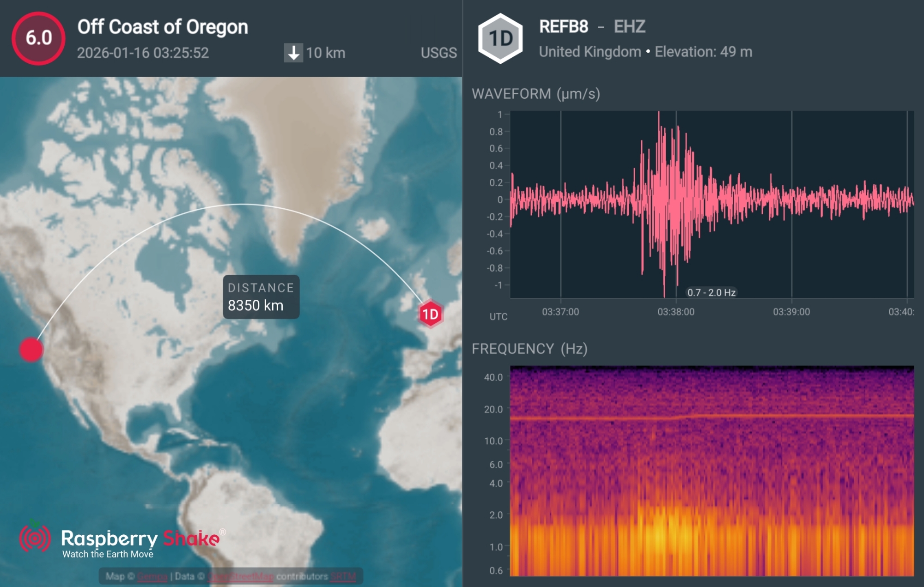The image size is (924, 587).
Task: Click the 1D station marker on map
Action: [431, 314]
